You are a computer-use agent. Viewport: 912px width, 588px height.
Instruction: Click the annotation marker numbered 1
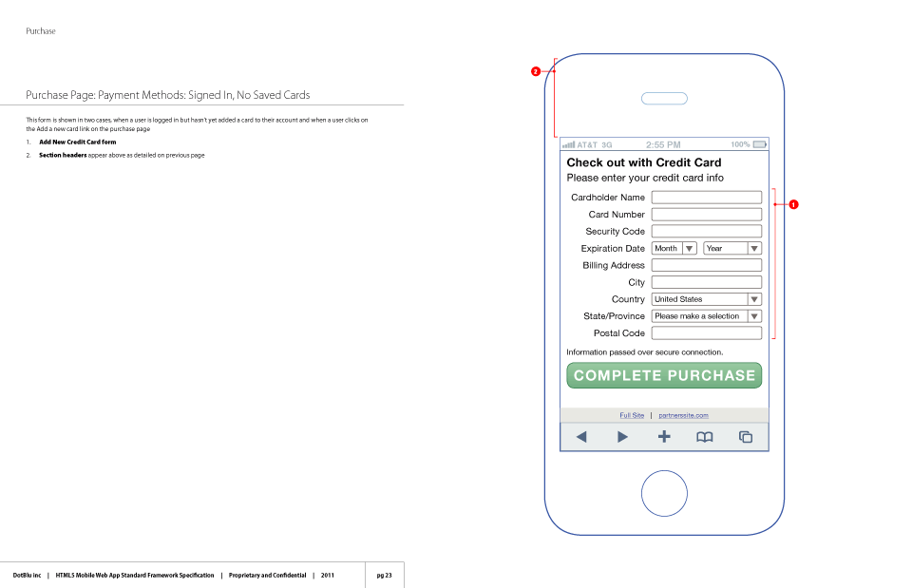793,204
